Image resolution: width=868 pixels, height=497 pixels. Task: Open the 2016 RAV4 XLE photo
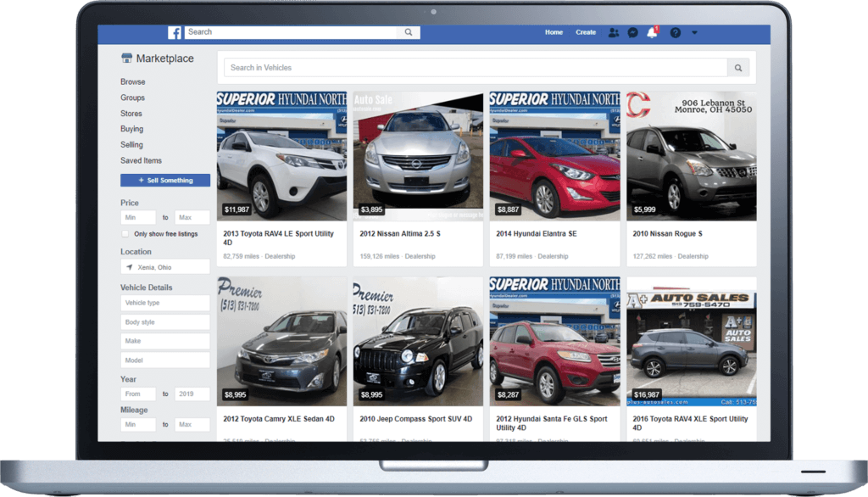[692, 341]
